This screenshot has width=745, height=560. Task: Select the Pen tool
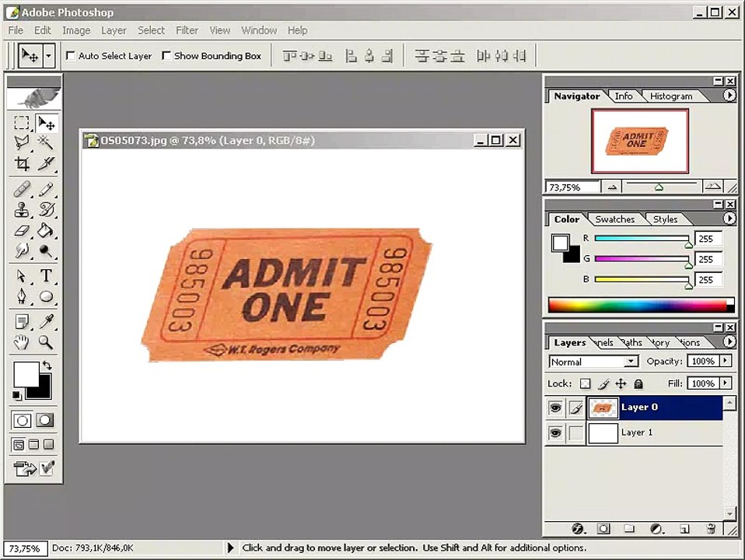21,296
